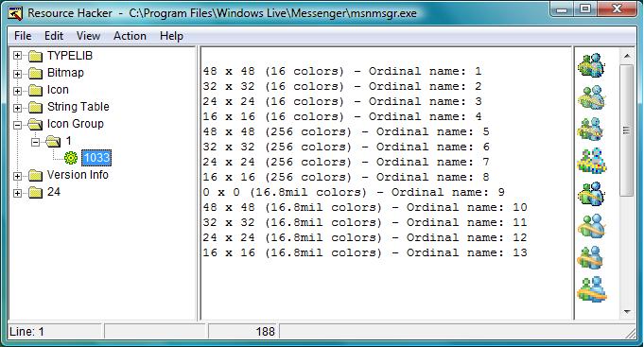
Task: Click line '16 x 16 (16.8mil colors)' Ordinal 13
Action: [365, 253]
